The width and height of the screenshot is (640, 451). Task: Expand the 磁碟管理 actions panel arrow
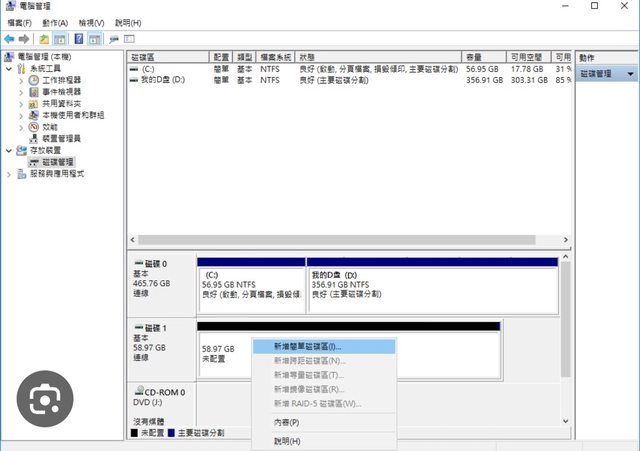[x=630, y=74]
